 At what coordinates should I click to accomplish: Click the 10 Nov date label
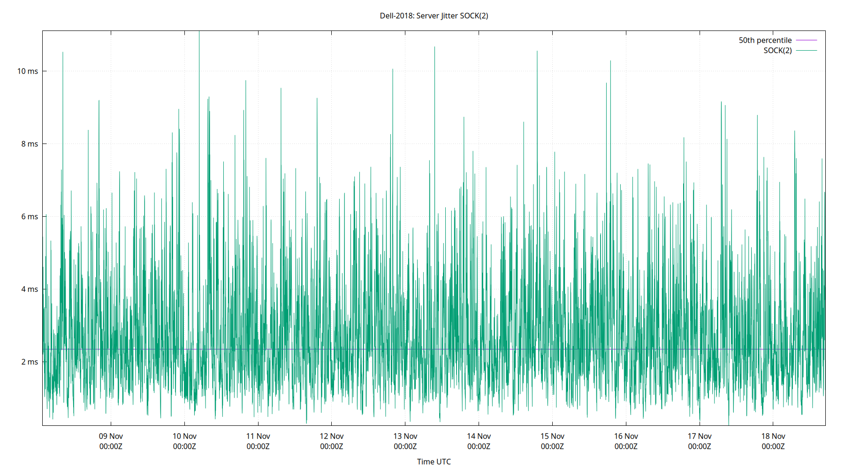(x=184, y=436)
